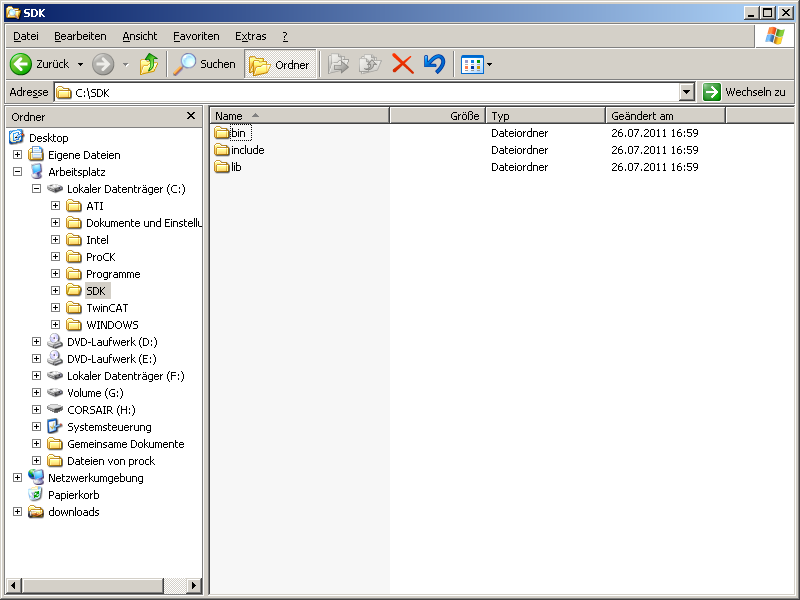The width and height of the screenshot is (800, 600).
Task: Open the Bearbeiten menu
Action: point(80,36)
